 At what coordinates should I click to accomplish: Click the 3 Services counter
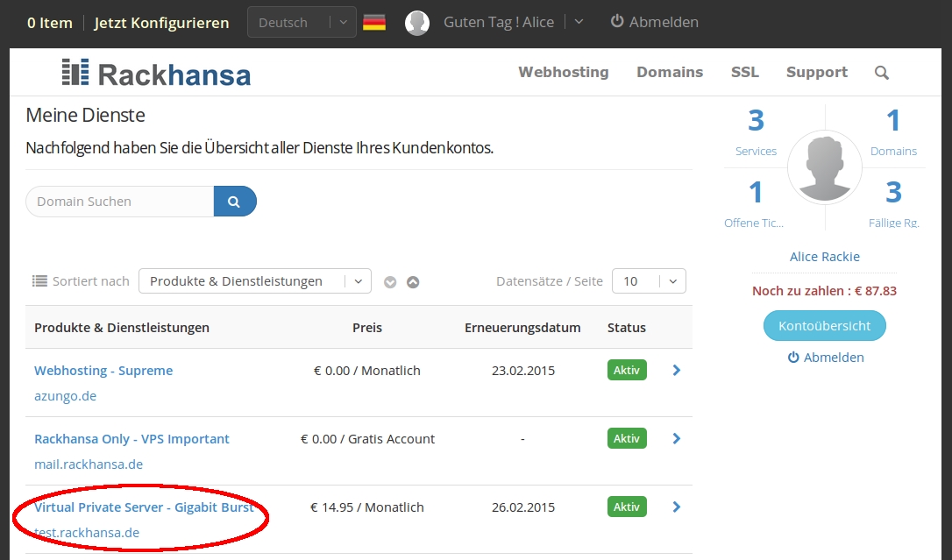click(756, 132)
